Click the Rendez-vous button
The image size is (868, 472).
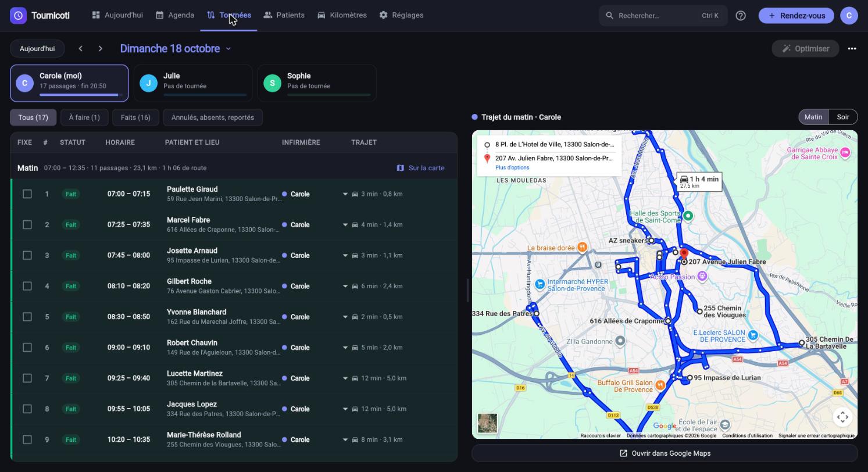coord(796,16)
